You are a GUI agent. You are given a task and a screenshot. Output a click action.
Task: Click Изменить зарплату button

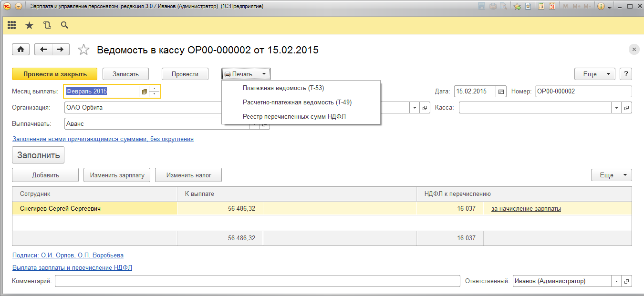click(x=117, y=175)
